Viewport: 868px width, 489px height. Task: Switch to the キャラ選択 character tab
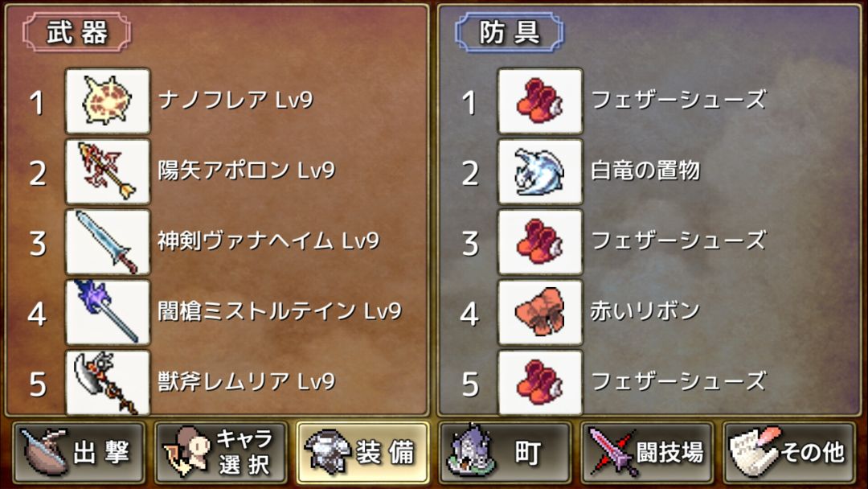pos(221,453)
